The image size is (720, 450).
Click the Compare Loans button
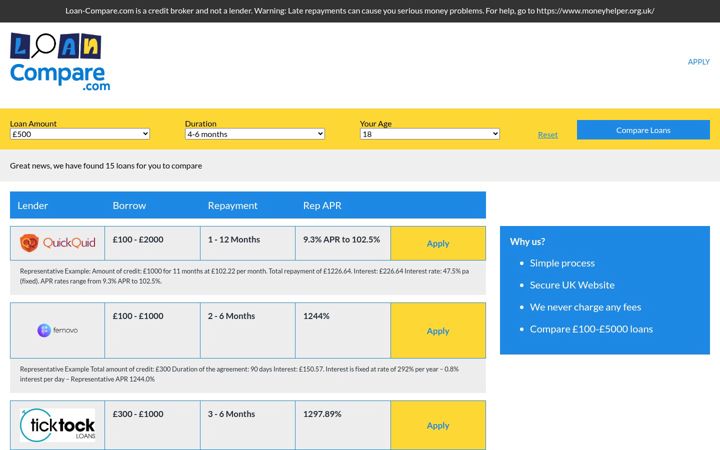(x=643, y=130)
